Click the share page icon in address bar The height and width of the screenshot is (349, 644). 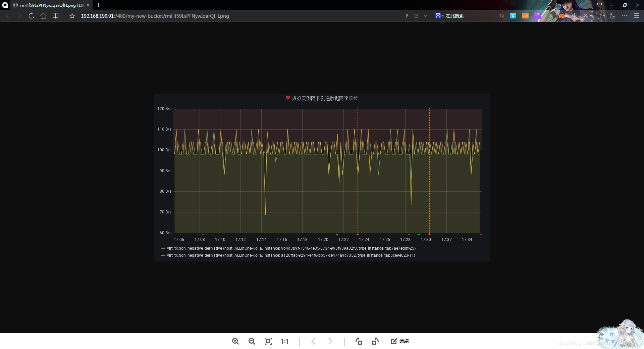[416, 16]
